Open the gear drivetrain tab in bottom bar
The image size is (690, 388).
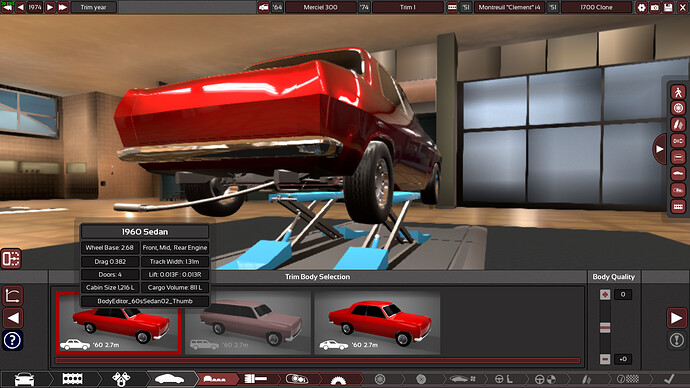point(338,379)
